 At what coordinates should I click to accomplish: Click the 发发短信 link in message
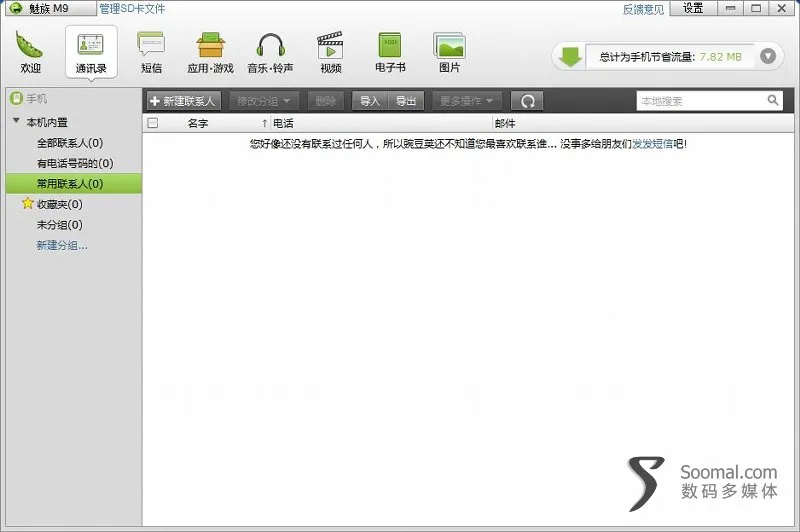click(x=652, y=144)
